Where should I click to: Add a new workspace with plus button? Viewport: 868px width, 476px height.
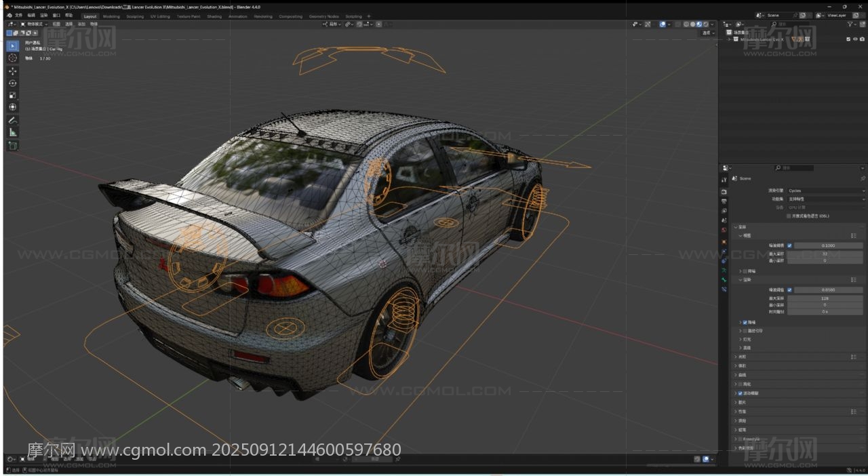369,16
